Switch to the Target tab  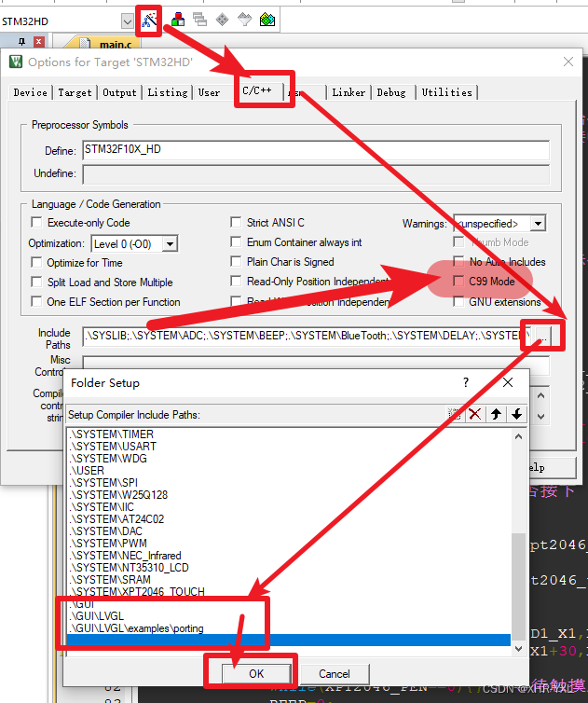[75, 92]
